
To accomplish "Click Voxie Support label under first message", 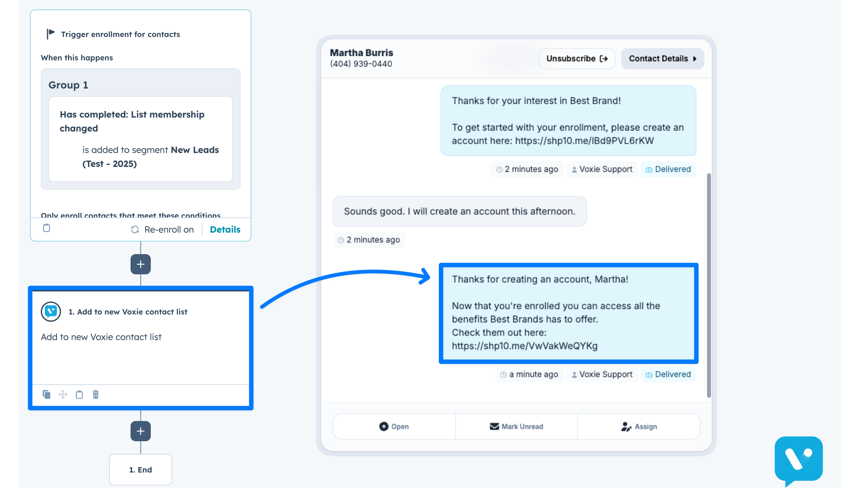I will click(602, 169).
